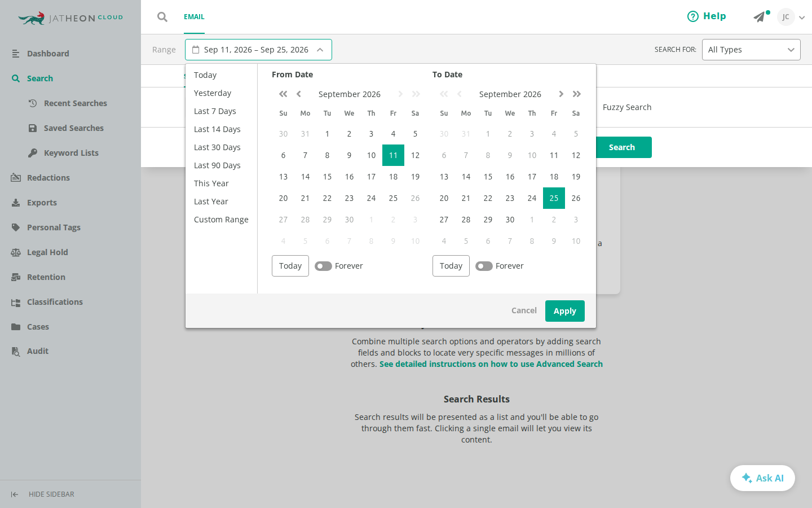This screenshot has width=812, height=508.
Task: Go to previous month in From Date calendar
Action: point(299,94)
